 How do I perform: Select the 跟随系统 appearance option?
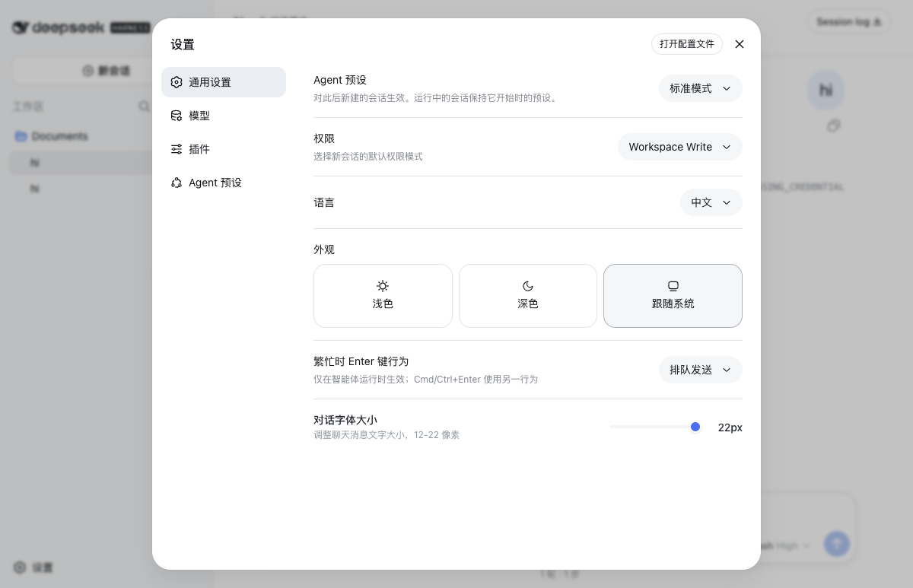673,296
